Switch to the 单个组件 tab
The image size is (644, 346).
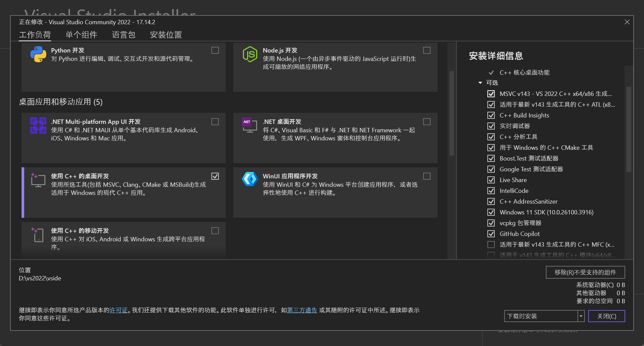coord(81,35)
